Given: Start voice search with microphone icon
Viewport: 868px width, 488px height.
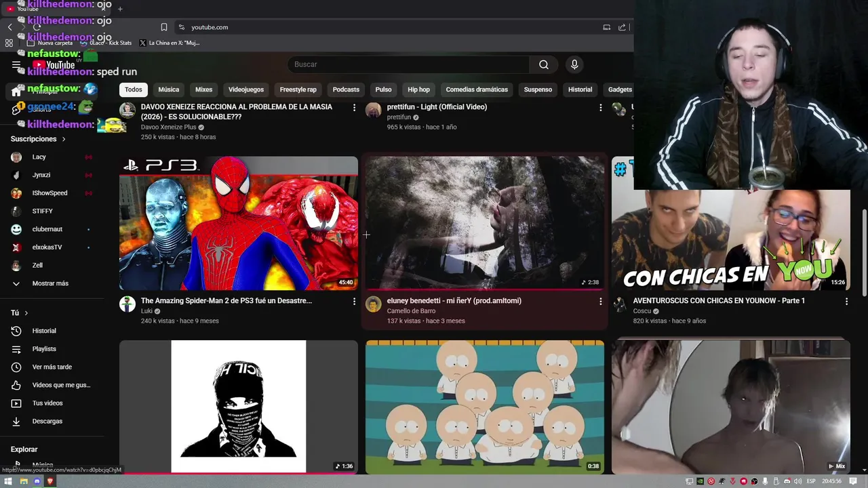Looking at the screenshot, I should pyautogui.click(x=574, y=64).
